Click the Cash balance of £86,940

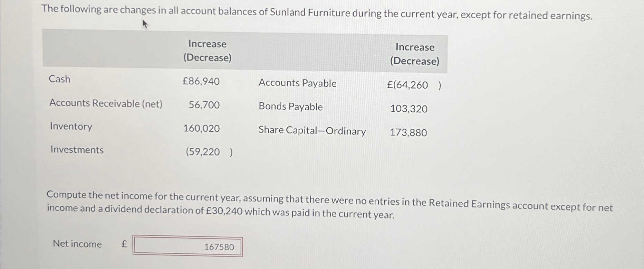point(201,81)
